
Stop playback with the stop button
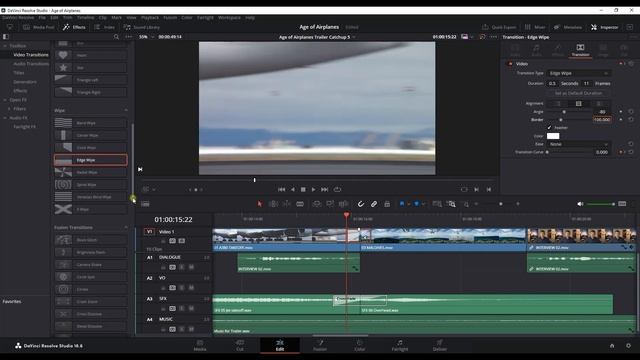pos(303,189)
